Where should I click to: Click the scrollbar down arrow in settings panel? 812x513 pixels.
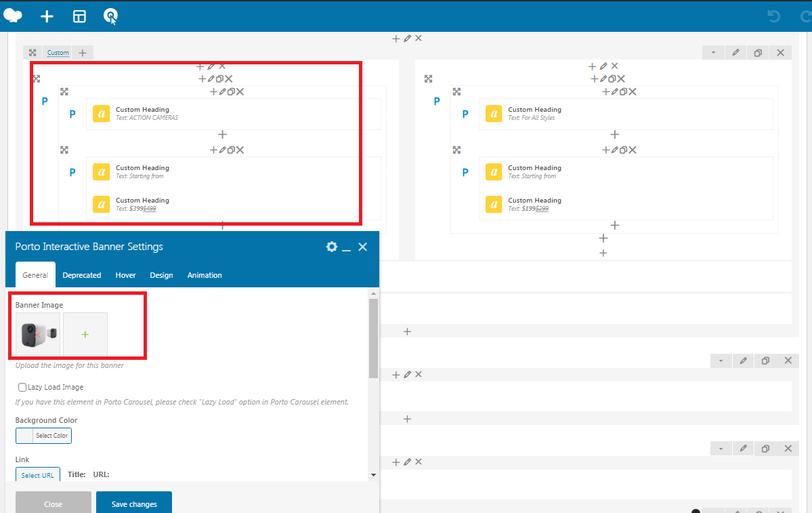[373, 475]
